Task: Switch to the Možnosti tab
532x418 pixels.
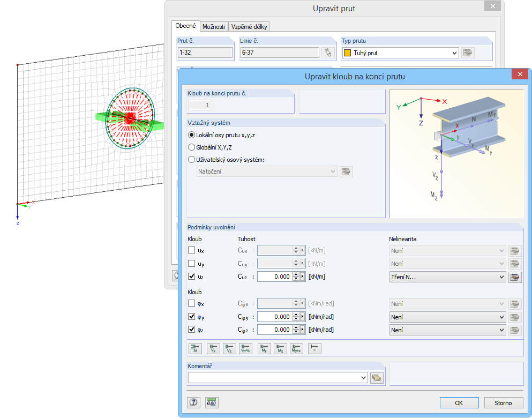Action: [x=214, y=26]
